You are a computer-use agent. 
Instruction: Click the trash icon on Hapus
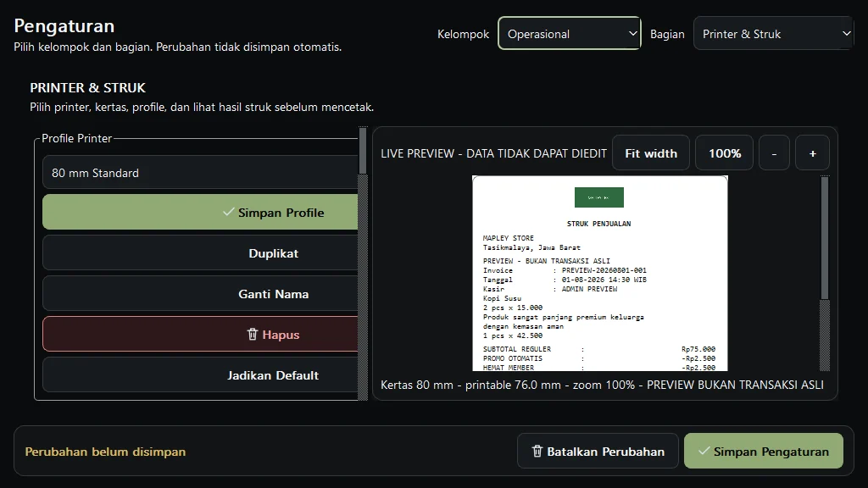click(x=253, y=334)
